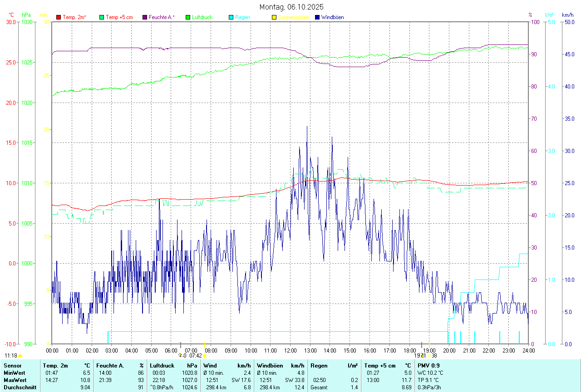Click the Windböen legend label text
The height and width of the screenshot is (392, 581).
[x=332, y=17]
